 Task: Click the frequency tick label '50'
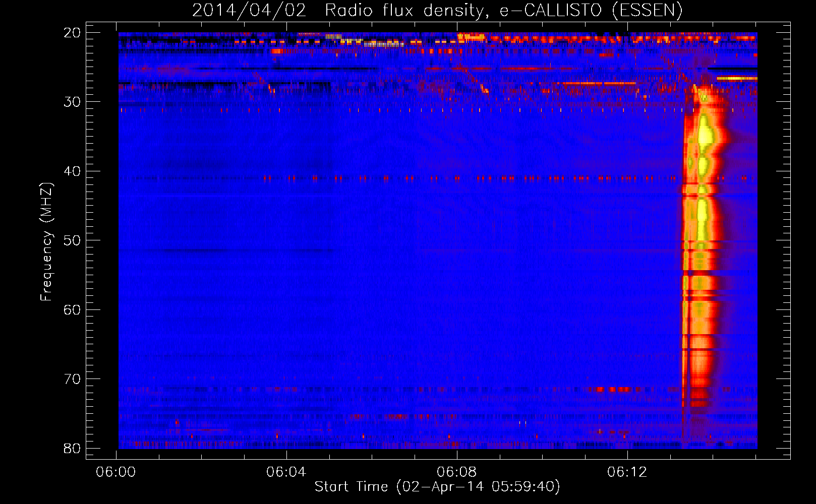pos(73,240)
